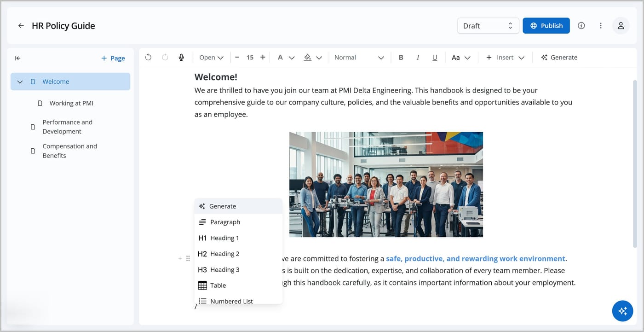This screenshot has height=332, width=644.
Task: Open the user profile avatar
Action: coord(621,26)
